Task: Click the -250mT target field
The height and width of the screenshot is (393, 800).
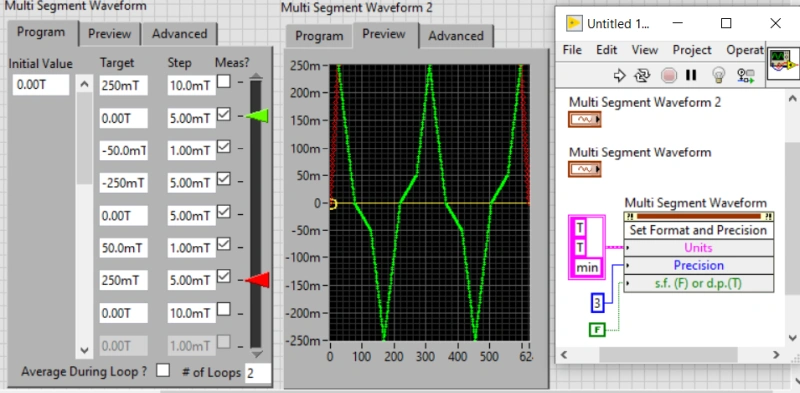Action: click(124, 183)
